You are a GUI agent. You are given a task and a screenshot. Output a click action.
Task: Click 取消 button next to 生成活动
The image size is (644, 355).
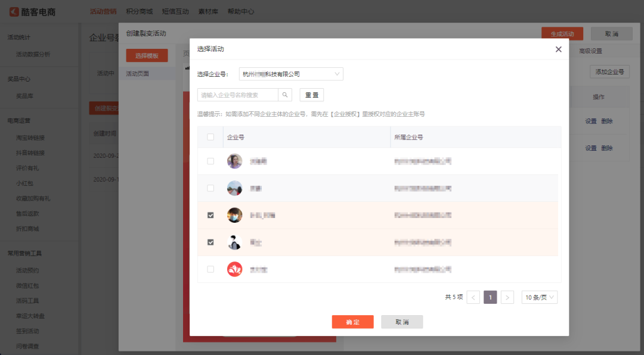pos(612,33)
